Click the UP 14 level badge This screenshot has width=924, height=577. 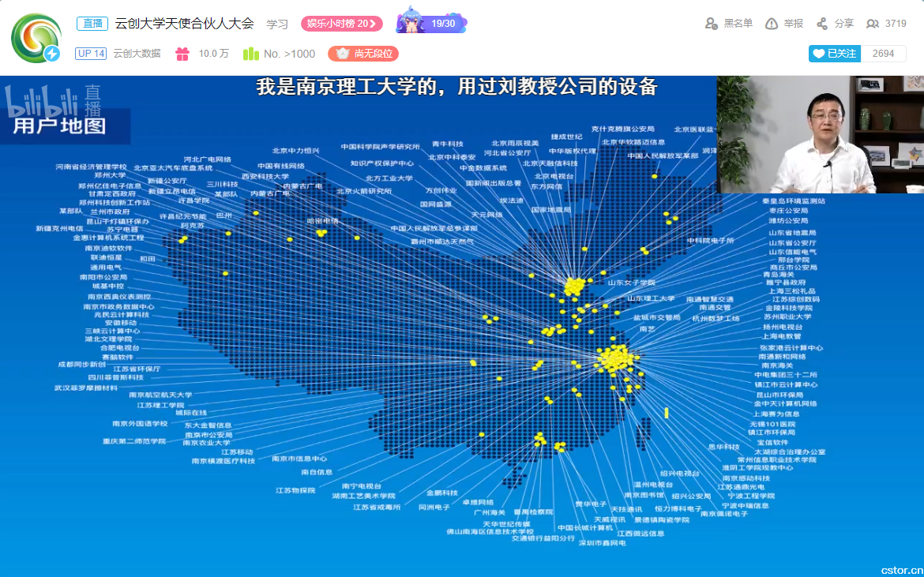[x=91, y=54]
